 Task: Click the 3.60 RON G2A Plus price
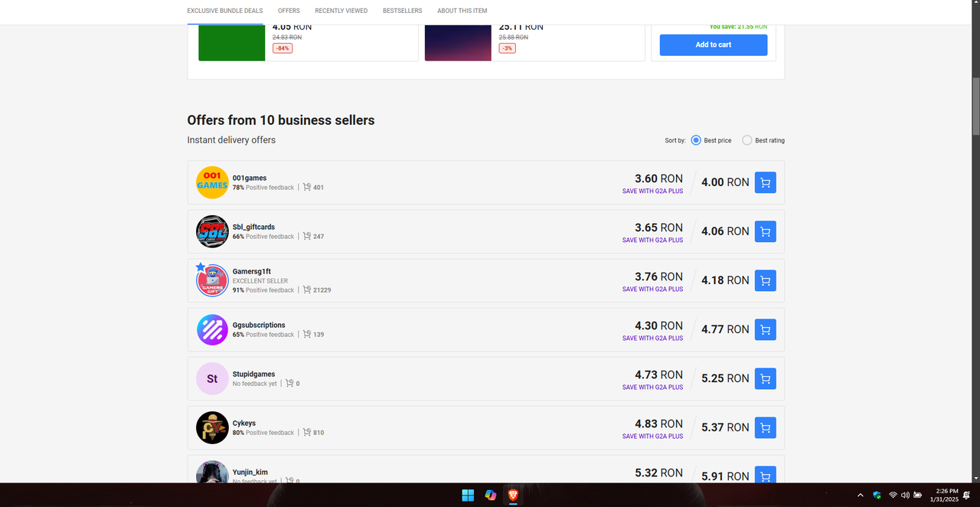pos(658,178)
